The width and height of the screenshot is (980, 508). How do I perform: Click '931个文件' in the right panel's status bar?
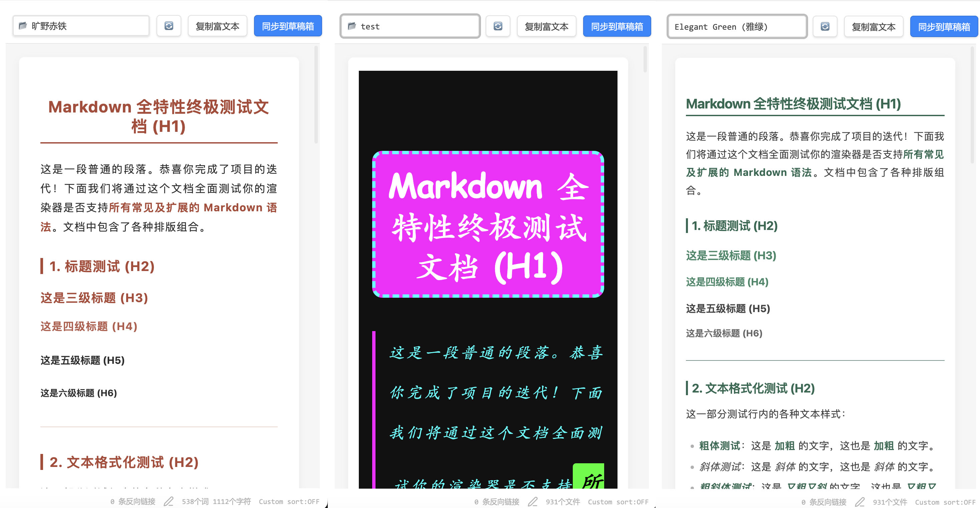pyautogui.click(x=890, y=502)
